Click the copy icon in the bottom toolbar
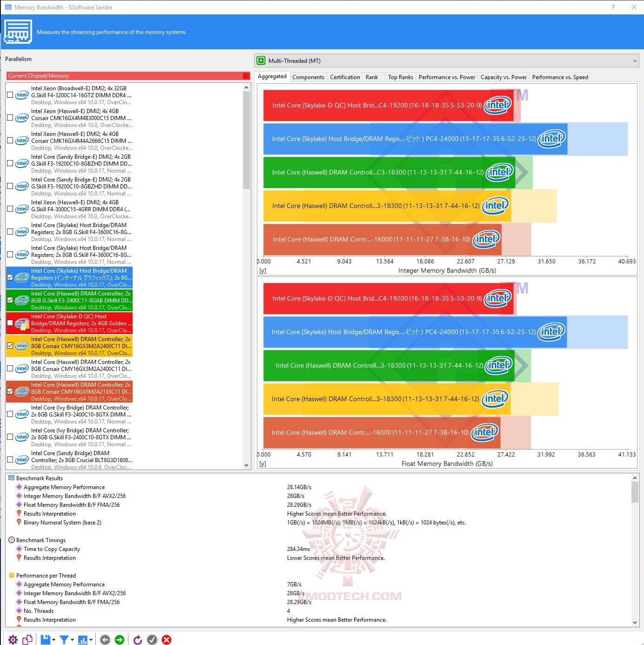Image resolution: width=644 pixels, height=645 pixels. pos(27,640)
